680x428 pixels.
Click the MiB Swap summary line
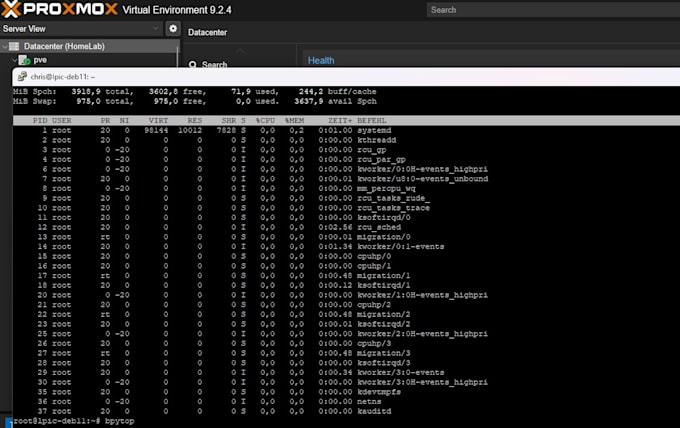(195, 101)
